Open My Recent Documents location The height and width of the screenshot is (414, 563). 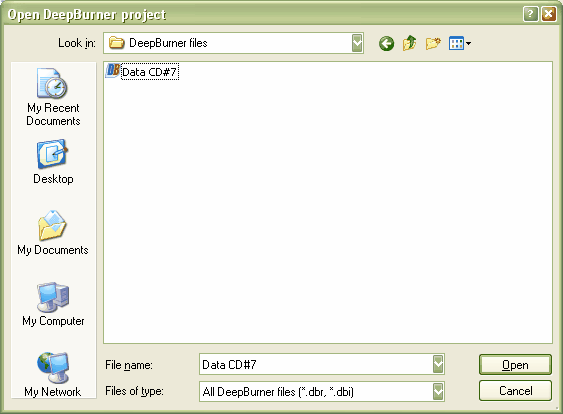click(x=53, y=97)
